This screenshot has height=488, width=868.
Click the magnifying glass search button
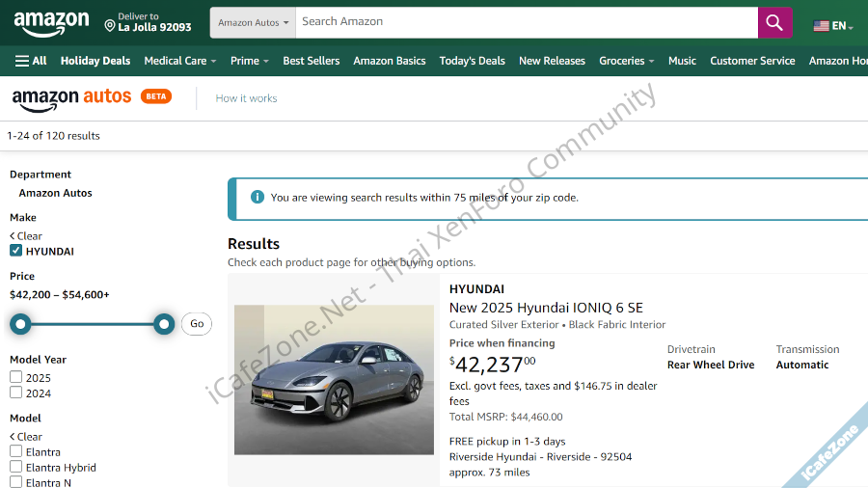coord(774,22)
